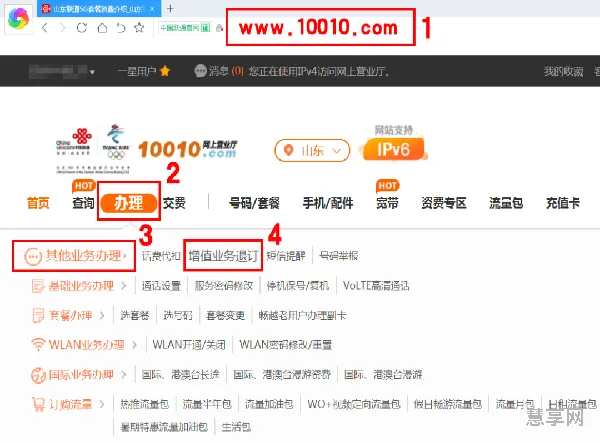Click the 基础业务办理 document icon
The width and height of the screenshot is (600, 443).
coord(38,286)
